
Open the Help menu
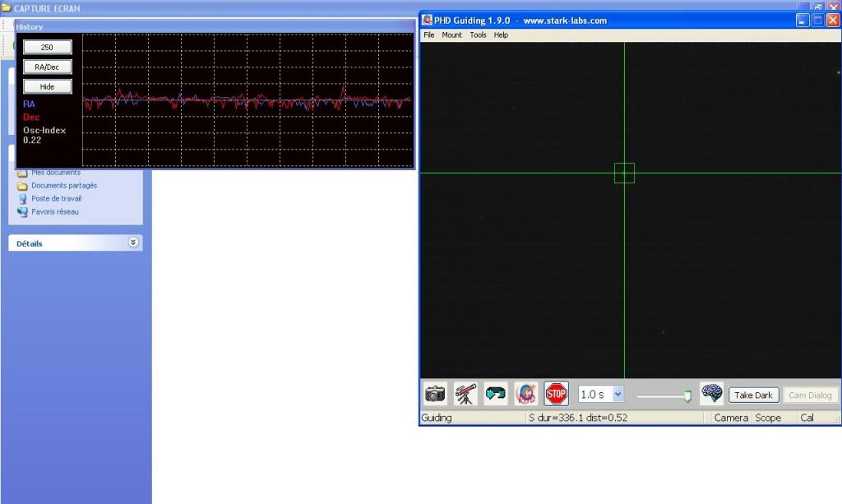[501, 35]
